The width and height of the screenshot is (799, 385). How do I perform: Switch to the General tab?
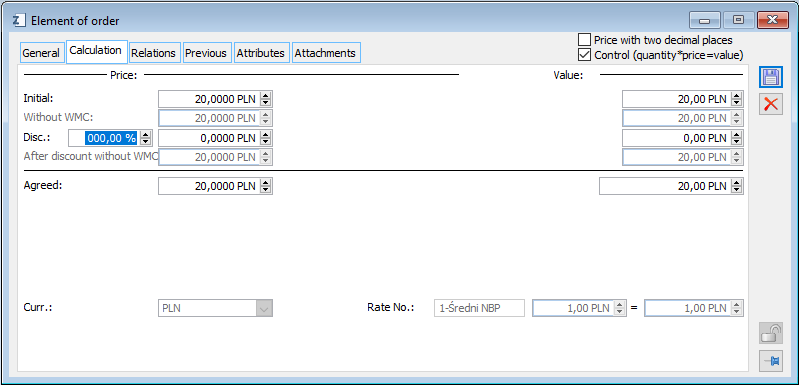coord(41,53)
